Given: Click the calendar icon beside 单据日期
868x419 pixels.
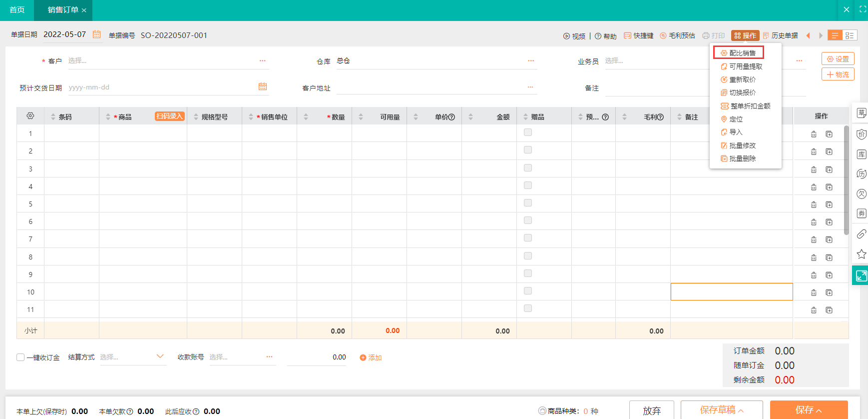Looking at the screenshot, I should (97, 34).
